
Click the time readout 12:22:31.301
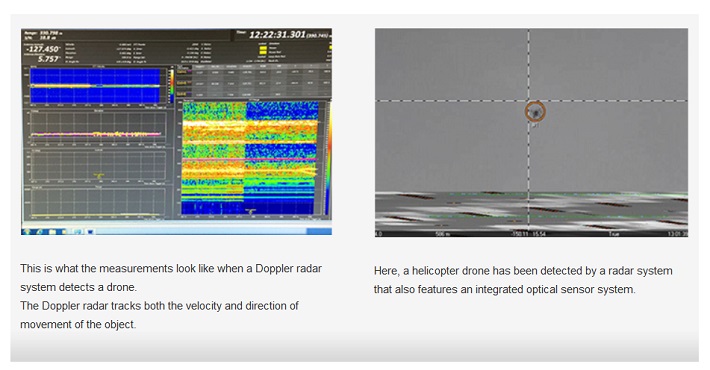(x=277, y=34)
